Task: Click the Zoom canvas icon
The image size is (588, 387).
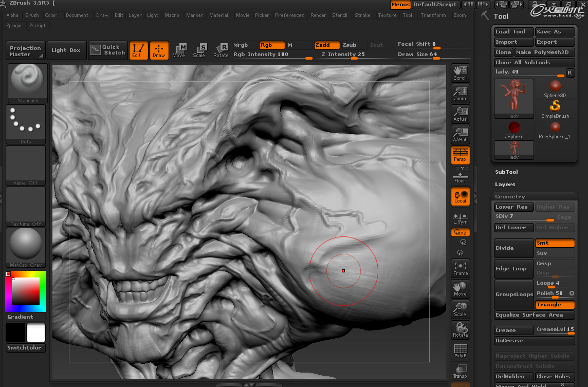Action: [460, 94]
